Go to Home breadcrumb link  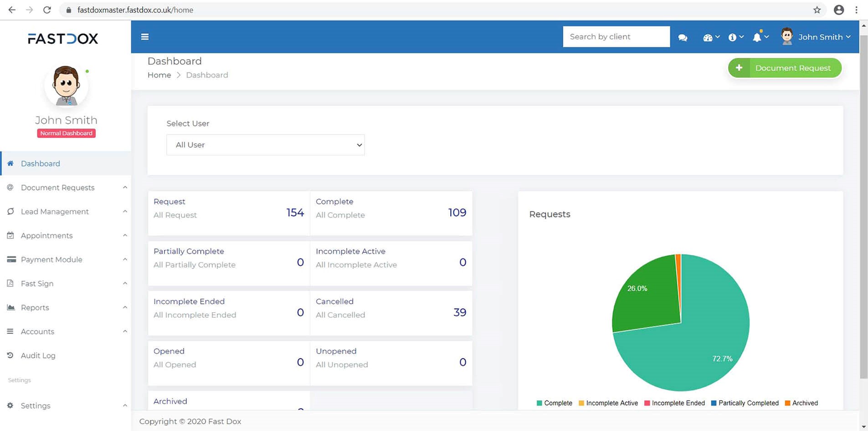click(x=159, y=75)
